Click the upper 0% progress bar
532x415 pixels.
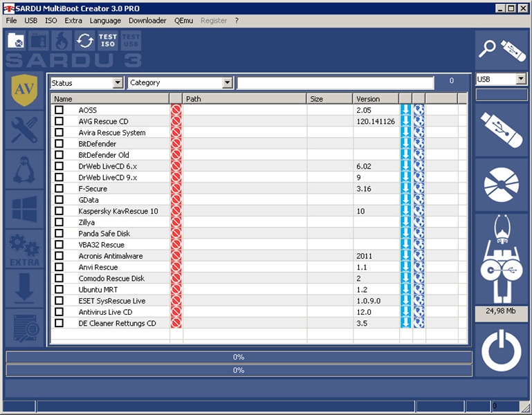(239, 357)
